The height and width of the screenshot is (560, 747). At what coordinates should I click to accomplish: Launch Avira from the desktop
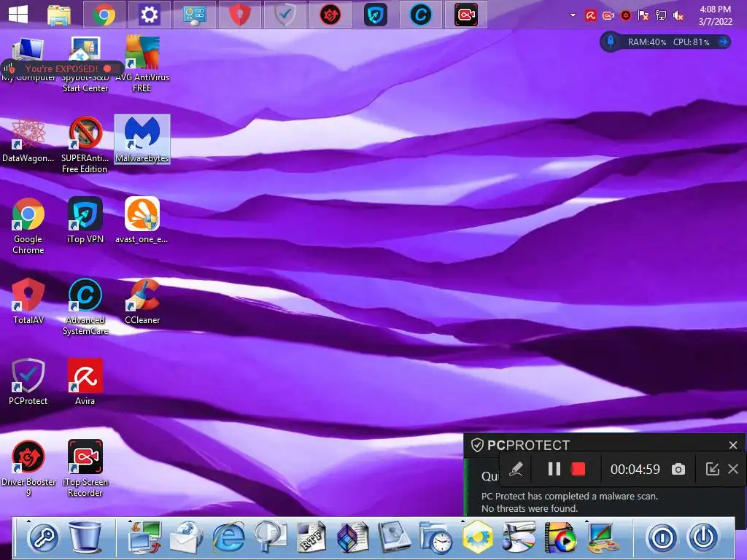[85, 382]
